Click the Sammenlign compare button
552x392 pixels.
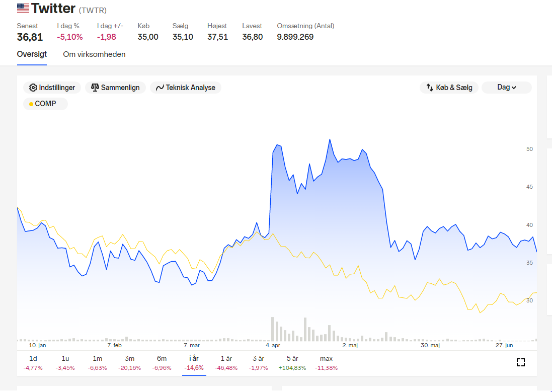(115, 88)
